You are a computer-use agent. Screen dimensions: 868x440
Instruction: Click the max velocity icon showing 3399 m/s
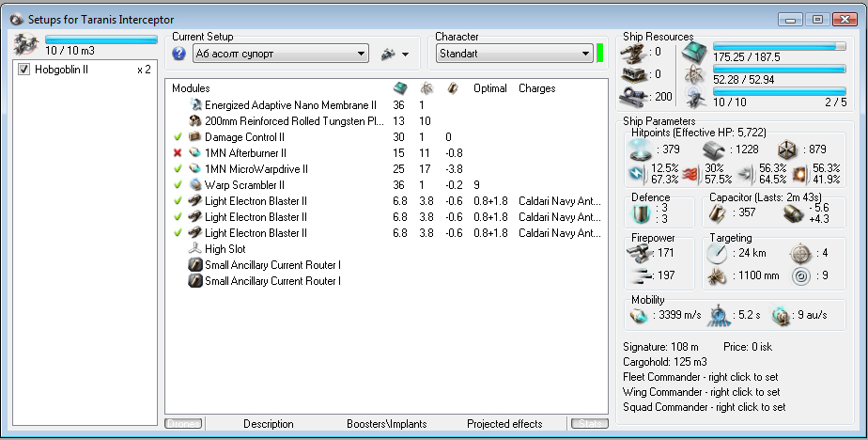[x=639, y=315]
